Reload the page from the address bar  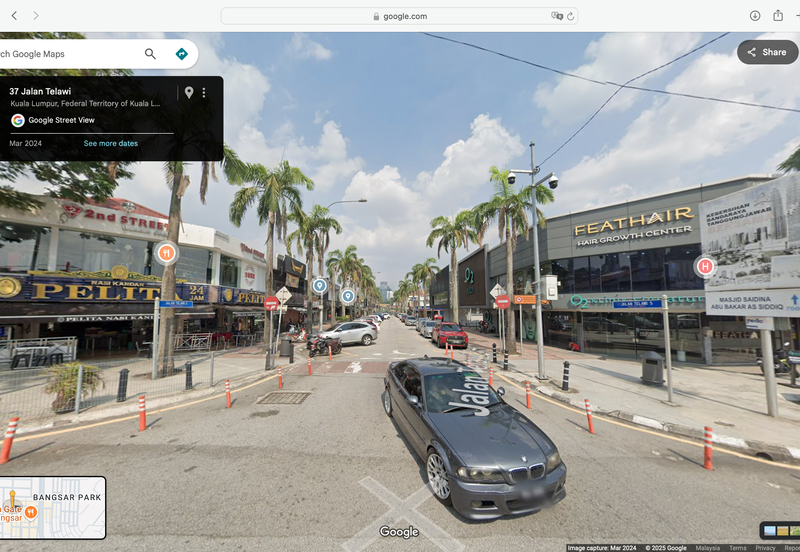pos(570,16)
